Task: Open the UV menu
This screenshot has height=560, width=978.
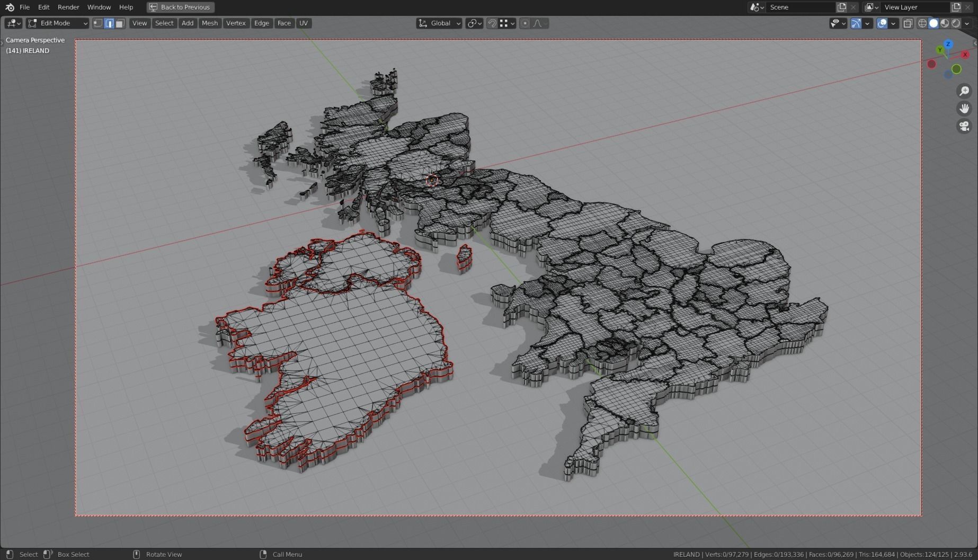Action: point(304,23)
